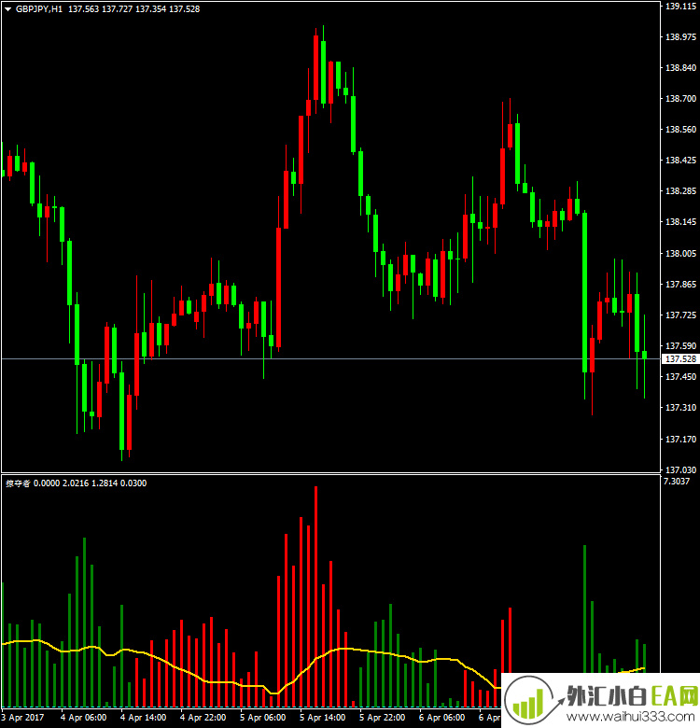Screen dimensions: 700x728
Task: Click the green bar chart watermark logo
Action: [529, 699]
